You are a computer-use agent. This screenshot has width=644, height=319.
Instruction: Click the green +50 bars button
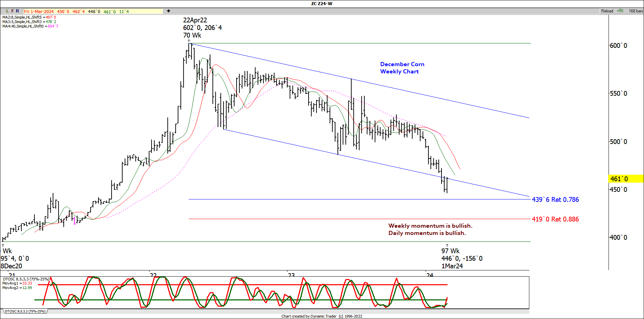click(x=620, y=11)
